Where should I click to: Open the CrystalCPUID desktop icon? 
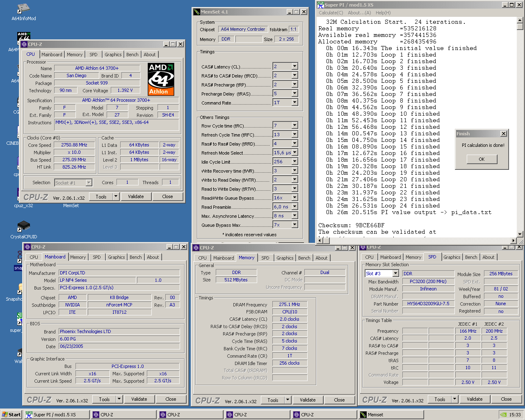coord(23,226)
